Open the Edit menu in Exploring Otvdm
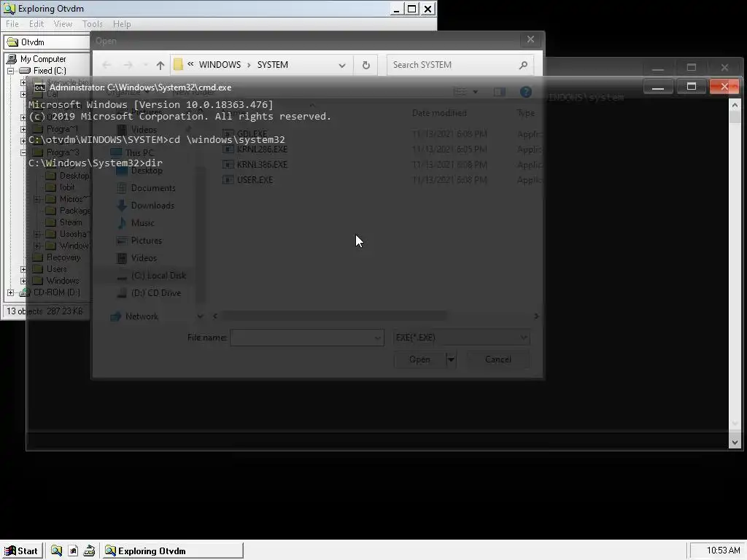Image resolution: width=747 pixels, height=560 pixels. click(x=36, y=24)
